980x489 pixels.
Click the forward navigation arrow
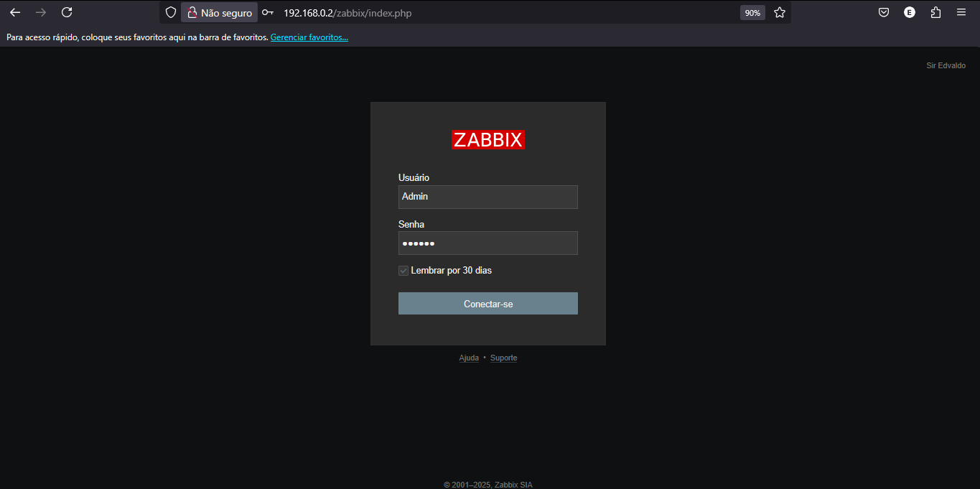[40, 12]
